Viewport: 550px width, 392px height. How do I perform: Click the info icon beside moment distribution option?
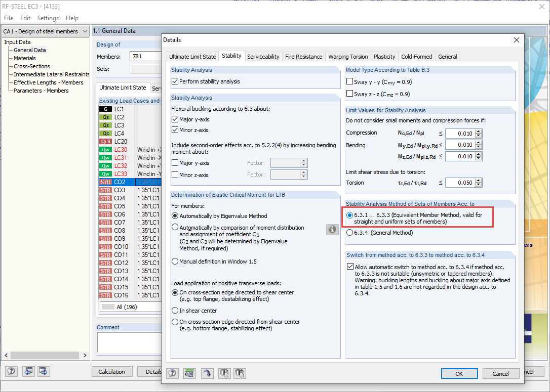click(x=332, y=229)
